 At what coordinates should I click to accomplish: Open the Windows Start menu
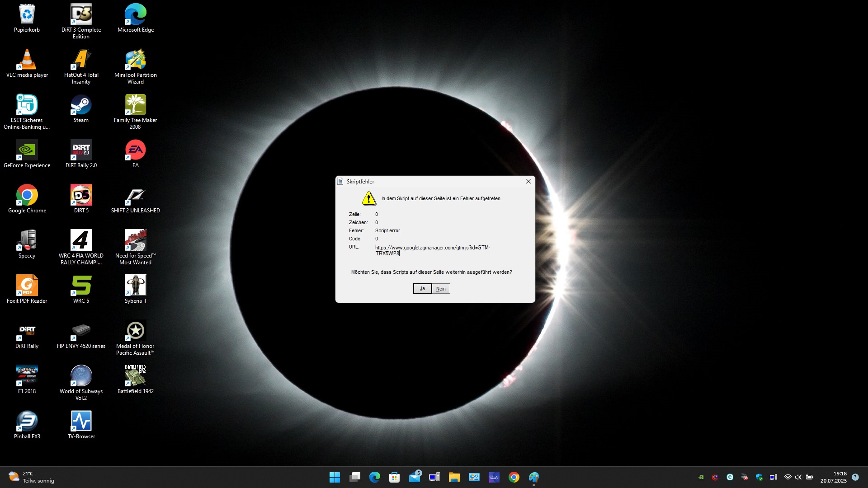pos(335,477)
